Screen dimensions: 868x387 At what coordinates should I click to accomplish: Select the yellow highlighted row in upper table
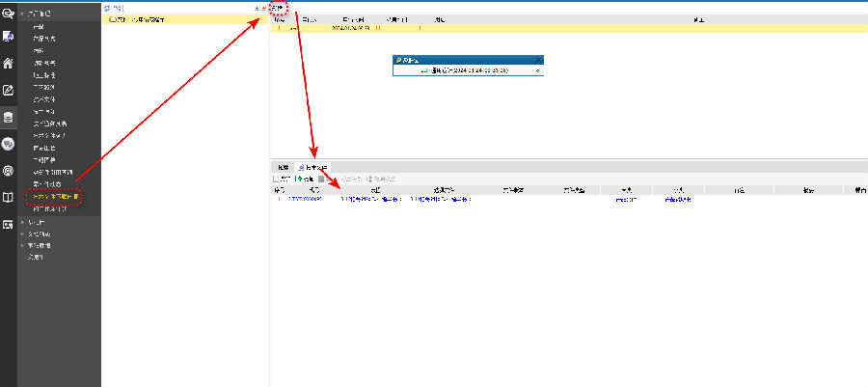569,28
